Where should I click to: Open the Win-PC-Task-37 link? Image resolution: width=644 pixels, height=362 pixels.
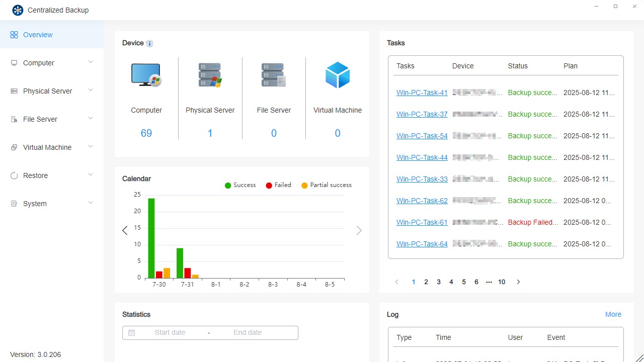tap(422, 115)
